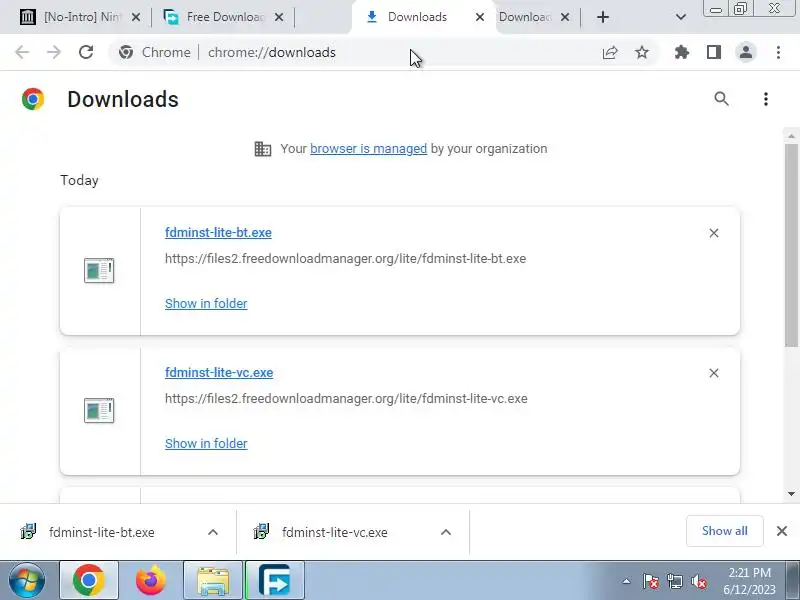Remove fdminst-lite-bt.exe from the list
This screenshot has height=600, width=800.
(714, 233)
